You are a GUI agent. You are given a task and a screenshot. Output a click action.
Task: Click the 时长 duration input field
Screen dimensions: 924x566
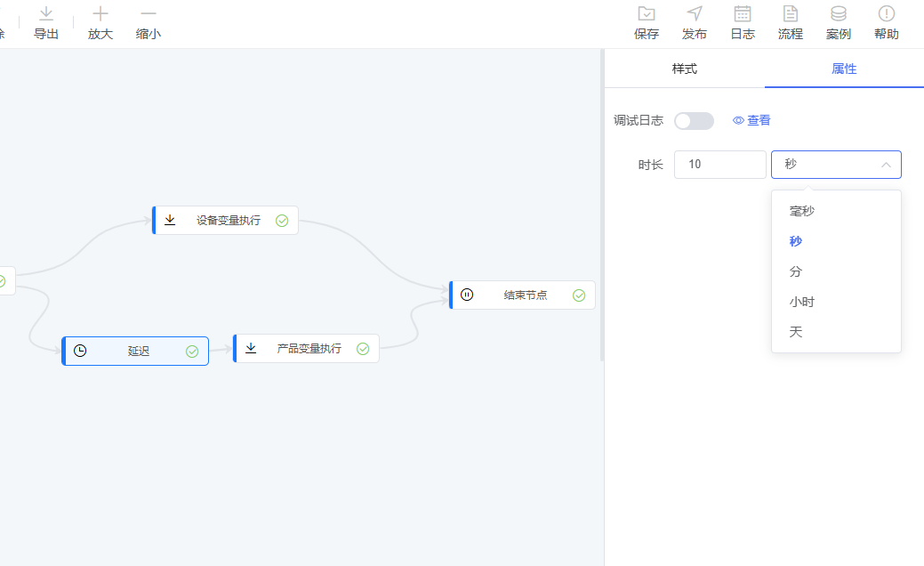[719, 165]
